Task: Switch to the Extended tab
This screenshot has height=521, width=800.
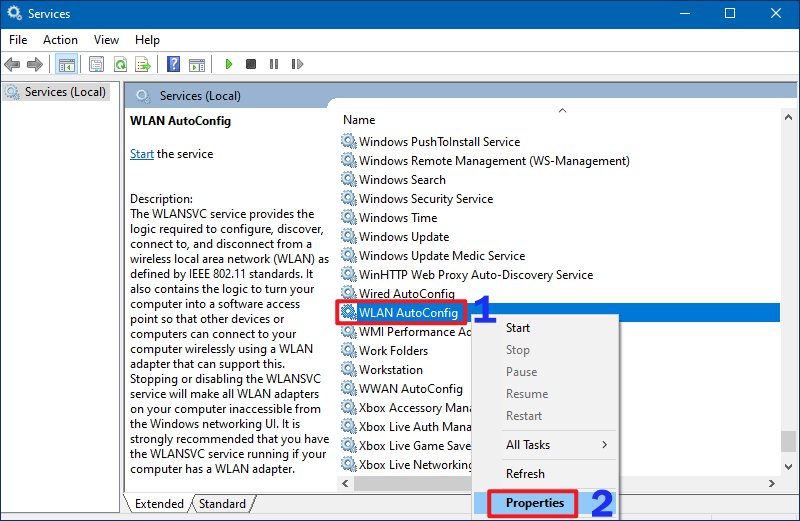Action: (159, 504)
